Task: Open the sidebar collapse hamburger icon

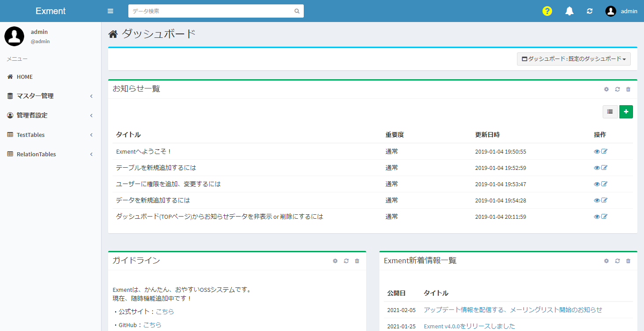Action: coord(110,11)
